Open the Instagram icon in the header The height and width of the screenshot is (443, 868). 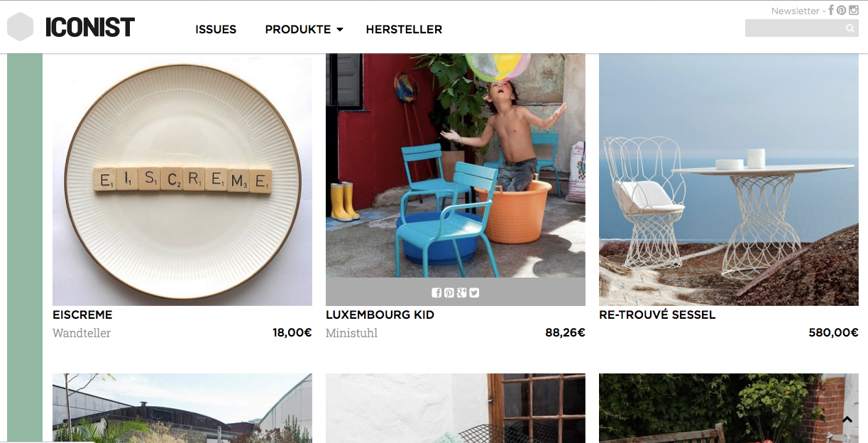click(854, 10)
